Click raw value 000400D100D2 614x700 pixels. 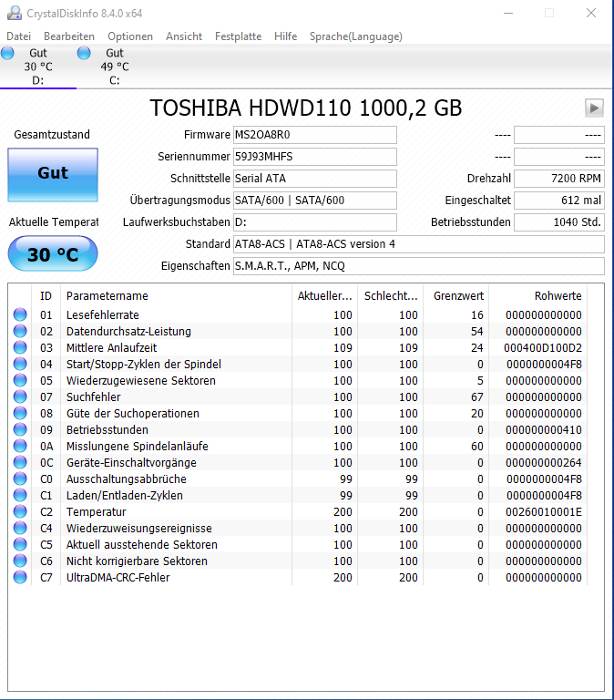click(x=543, y=348)
